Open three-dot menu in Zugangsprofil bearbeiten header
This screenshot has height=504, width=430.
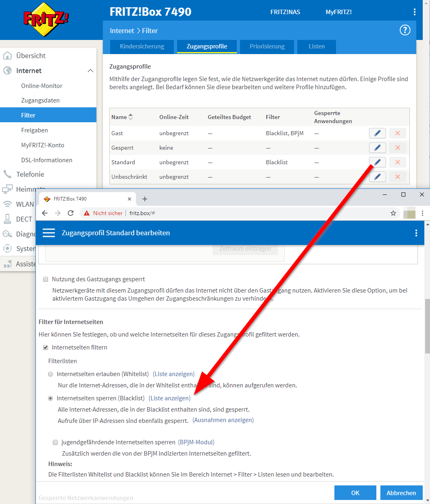click(416, 233)
